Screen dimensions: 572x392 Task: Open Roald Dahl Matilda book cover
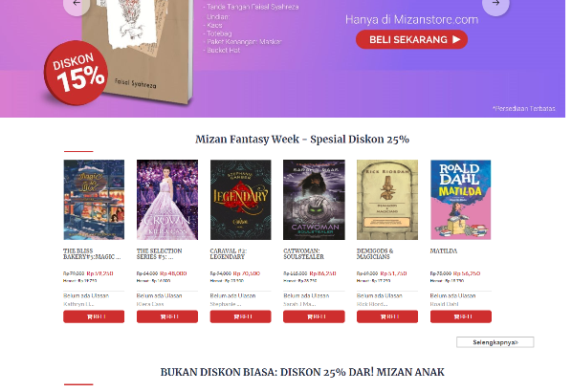461,200
